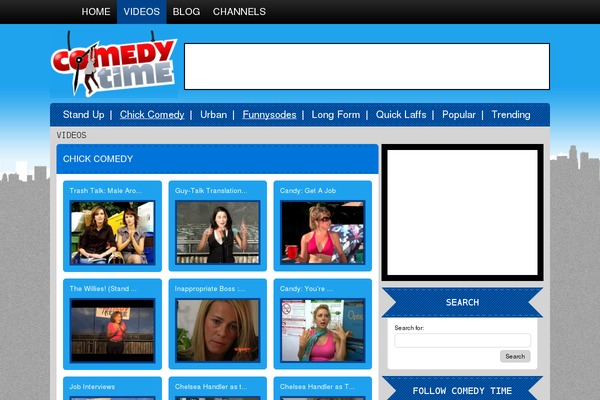Click the black-framed sidebar ad box
The image size is (600, 400).
coord(462,212)
